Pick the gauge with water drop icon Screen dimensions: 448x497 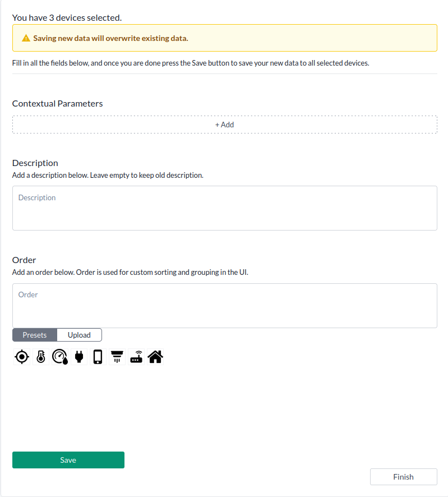pyautogui.click(x=60, y=357)
